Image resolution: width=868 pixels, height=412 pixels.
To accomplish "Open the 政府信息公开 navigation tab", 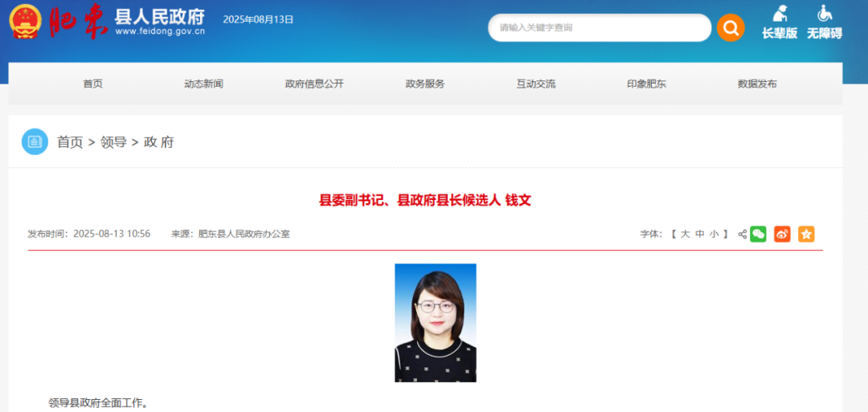I will 314,84.
